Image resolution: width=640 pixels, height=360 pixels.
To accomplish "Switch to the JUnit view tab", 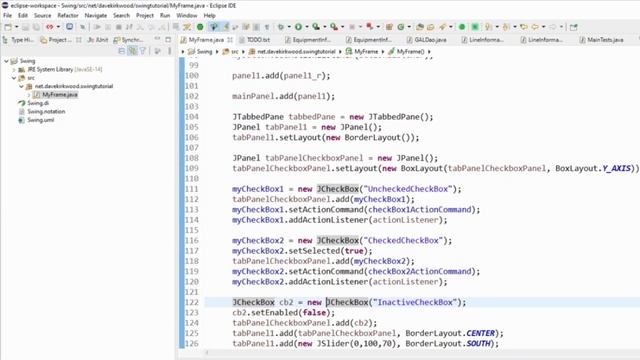I will 98,40.
